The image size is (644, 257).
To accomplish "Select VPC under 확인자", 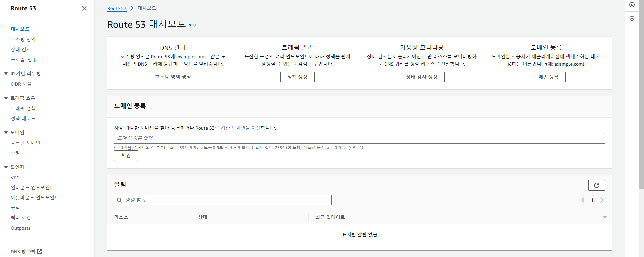I will 15,178.
